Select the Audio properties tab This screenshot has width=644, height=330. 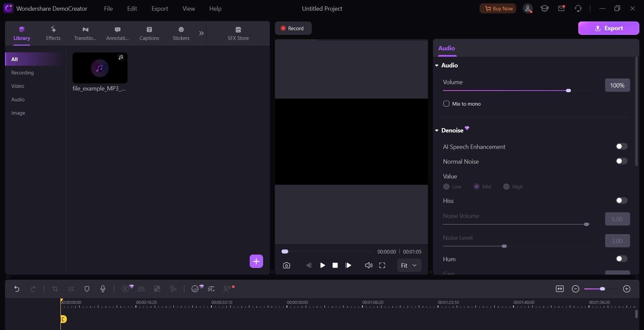[x=447, y=48]
